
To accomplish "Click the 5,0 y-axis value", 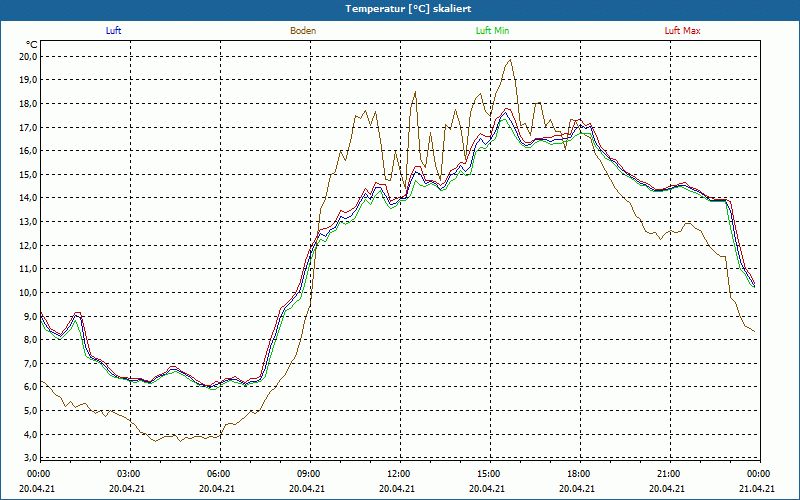I will point(31,411).
